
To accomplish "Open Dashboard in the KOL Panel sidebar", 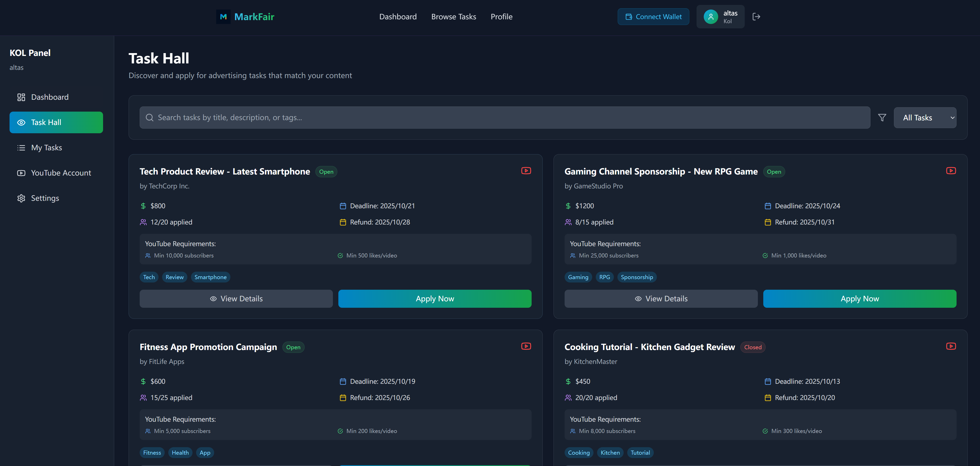I will coord(49,97).
